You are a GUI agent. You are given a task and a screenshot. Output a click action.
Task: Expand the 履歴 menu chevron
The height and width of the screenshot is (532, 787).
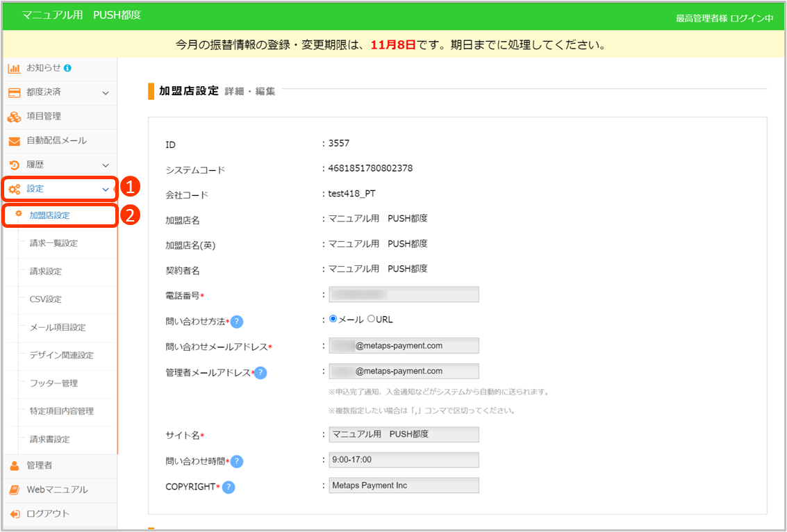(x=106, y=165)
